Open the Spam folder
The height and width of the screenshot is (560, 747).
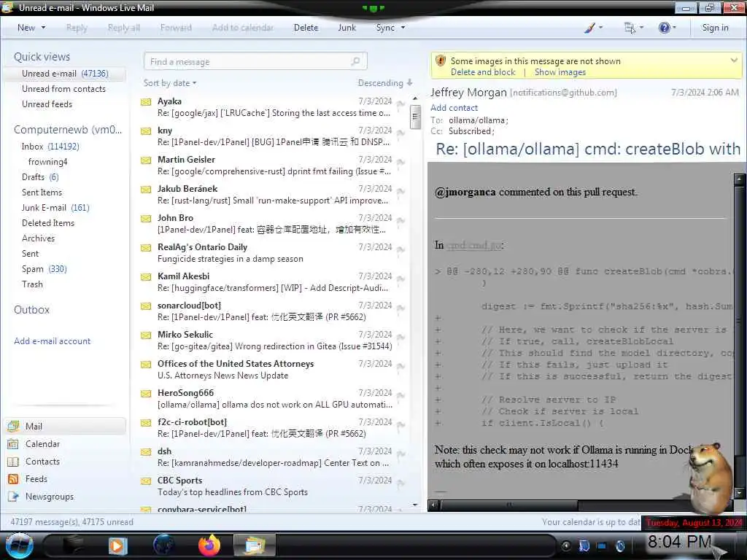click(x=44, y=269)
